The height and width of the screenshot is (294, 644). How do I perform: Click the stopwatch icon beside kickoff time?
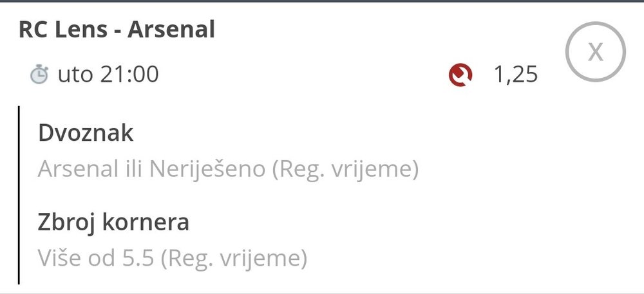click(39, 75)
